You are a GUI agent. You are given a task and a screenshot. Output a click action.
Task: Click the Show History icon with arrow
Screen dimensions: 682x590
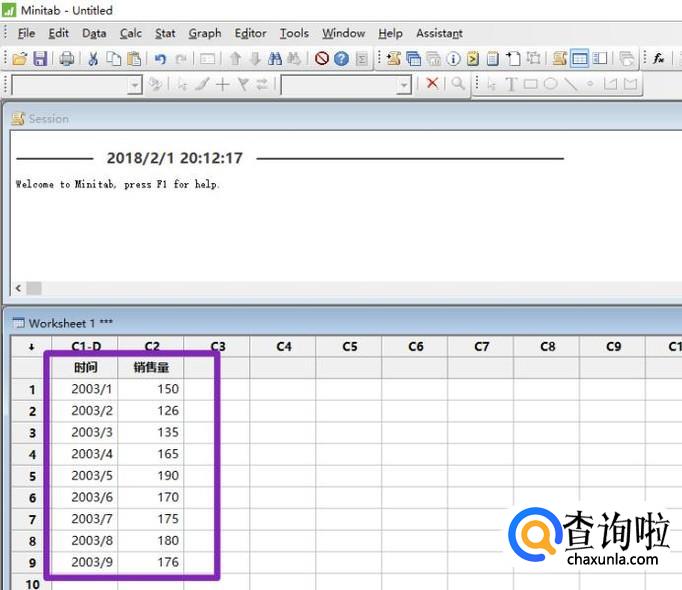473,58
